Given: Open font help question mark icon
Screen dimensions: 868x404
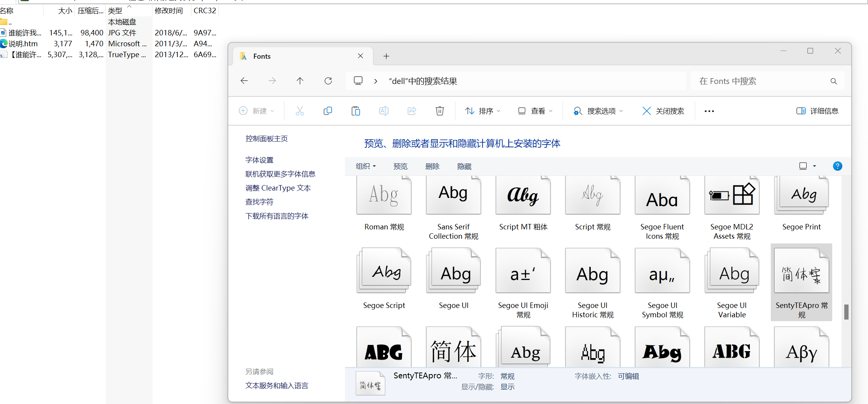Looking at the screenshot, I should pos(838,166).
